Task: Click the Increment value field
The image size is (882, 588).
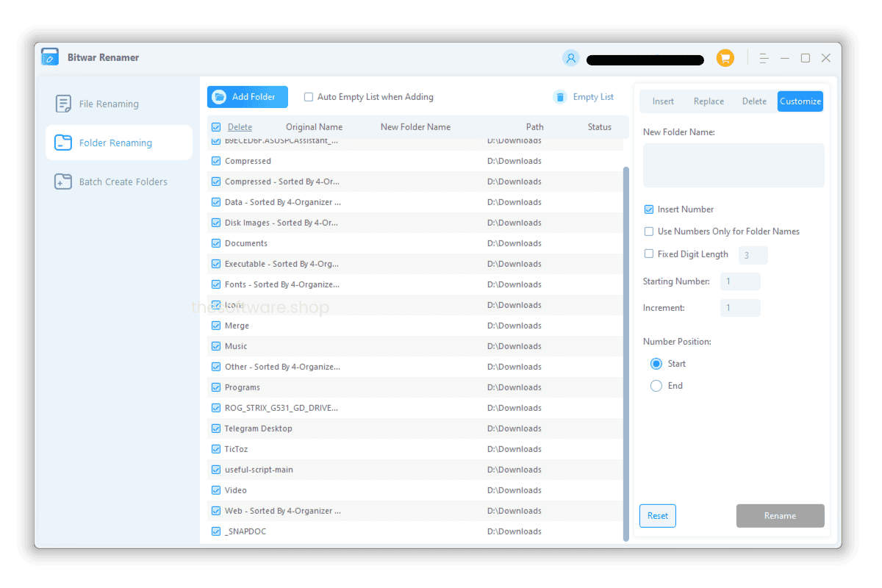Action: pos(740,308)
